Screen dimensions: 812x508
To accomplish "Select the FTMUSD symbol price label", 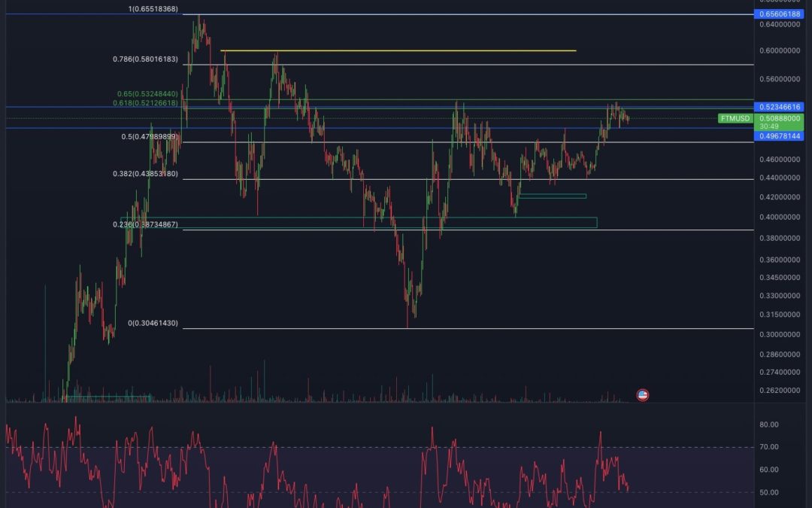I will coord(735,118).
